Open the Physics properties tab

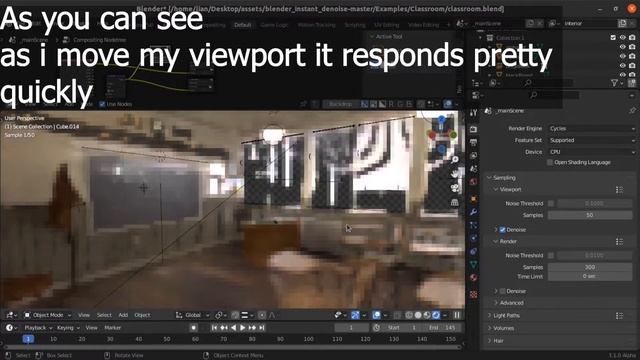pos(473,238)
